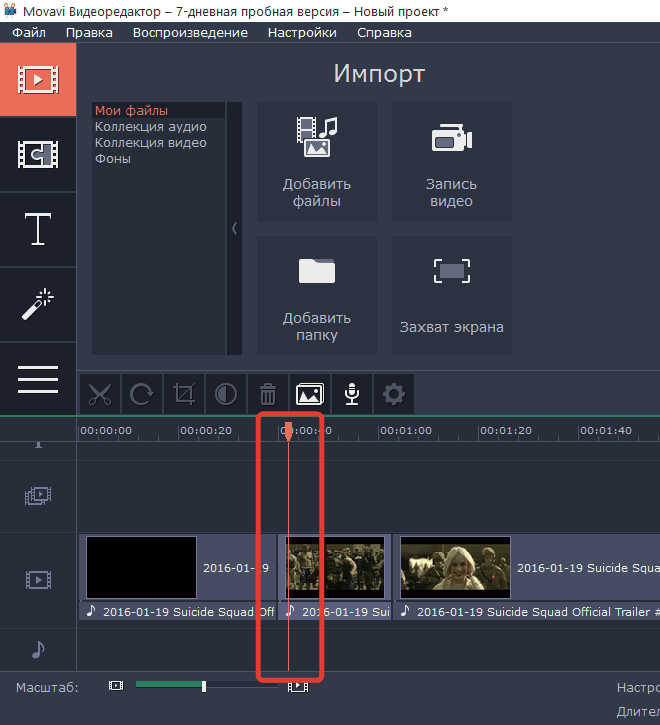
Task: Click the Добавить папку button
Action: [317, 295]
